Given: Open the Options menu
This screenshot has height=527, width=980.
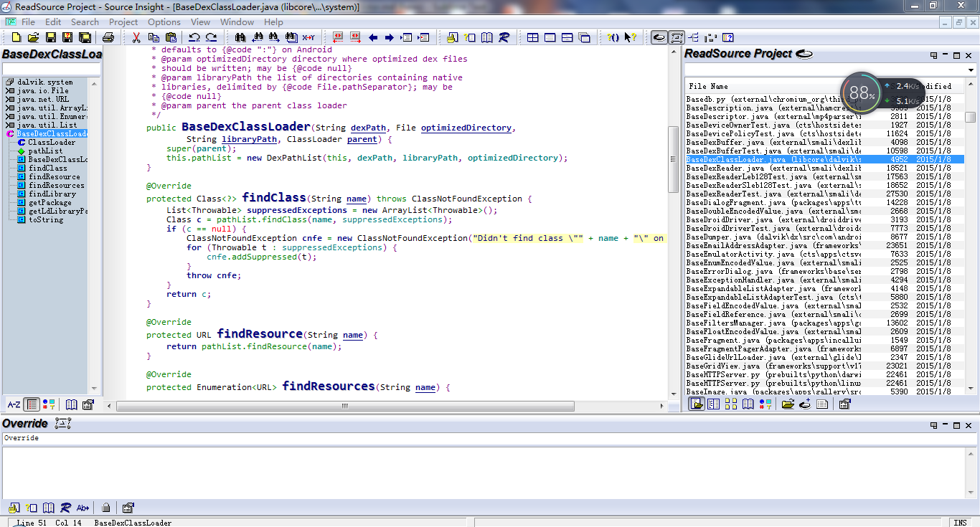Looking at the screenshot, I should [x=164, y=22].
